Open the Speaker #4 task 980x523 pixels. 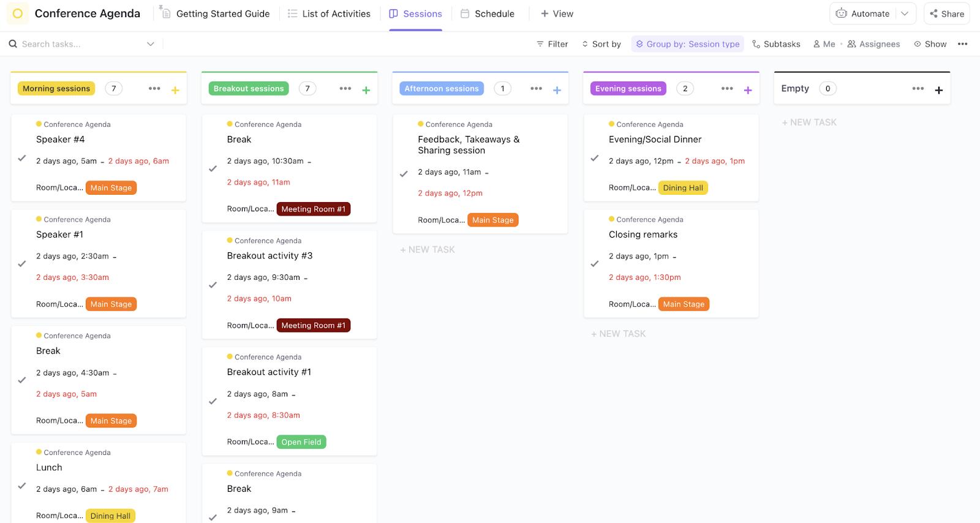(61, 140)
